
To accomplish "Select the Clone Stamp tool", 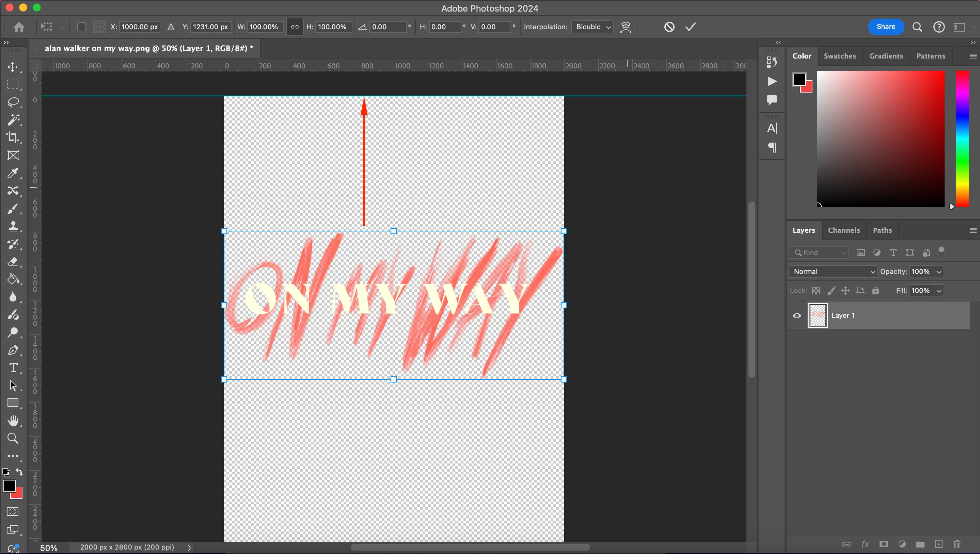I will [13, 226].
